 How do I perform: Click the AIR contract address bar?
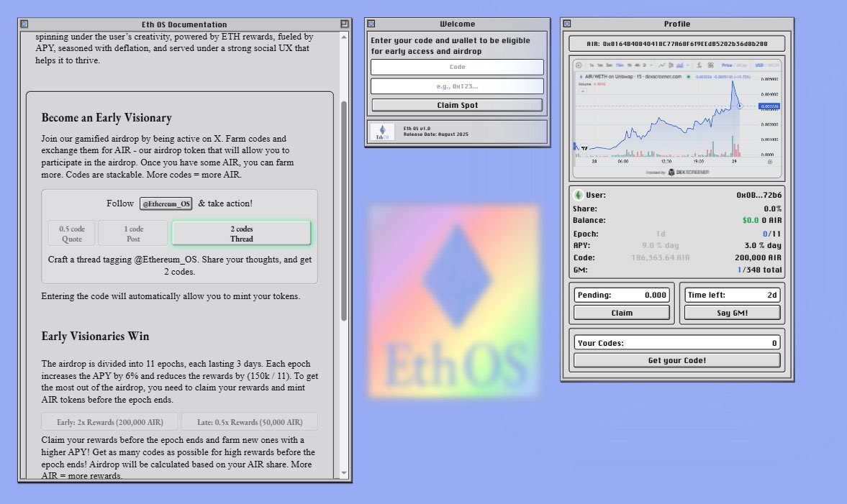coord(677,44)
